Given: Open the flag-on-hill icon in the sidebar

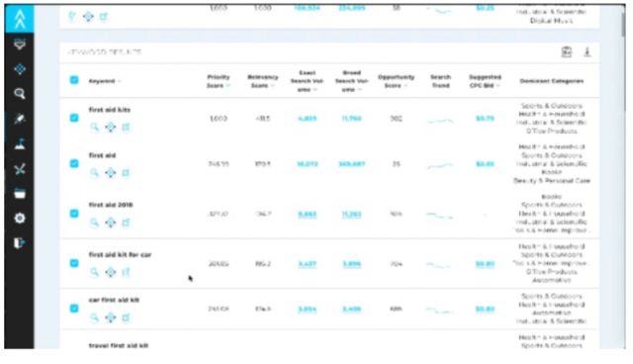Looking at the screenshot, I should click(x=20, y=143).
